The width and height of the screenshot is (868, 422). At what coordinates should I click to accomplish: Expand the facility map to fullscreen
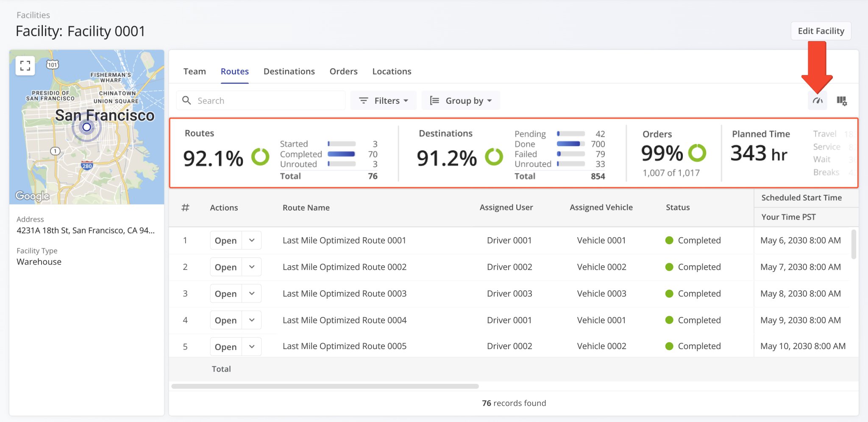[25, 66]
